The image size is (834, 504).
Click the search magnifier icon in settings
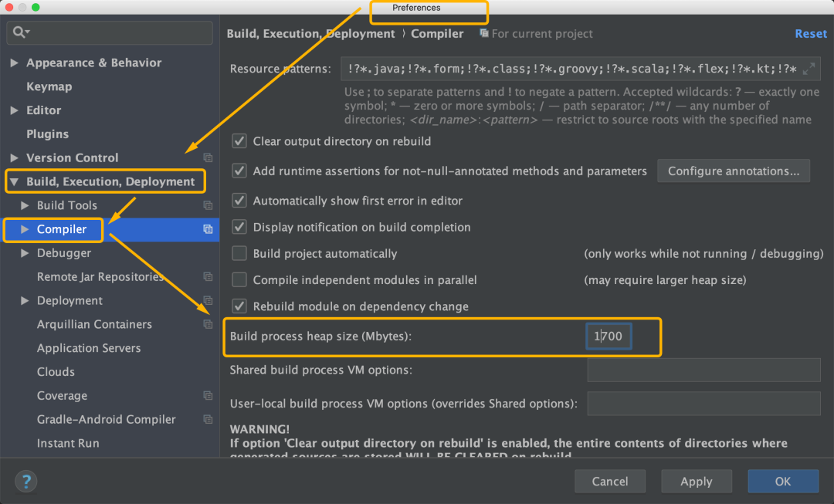(19, 32)
